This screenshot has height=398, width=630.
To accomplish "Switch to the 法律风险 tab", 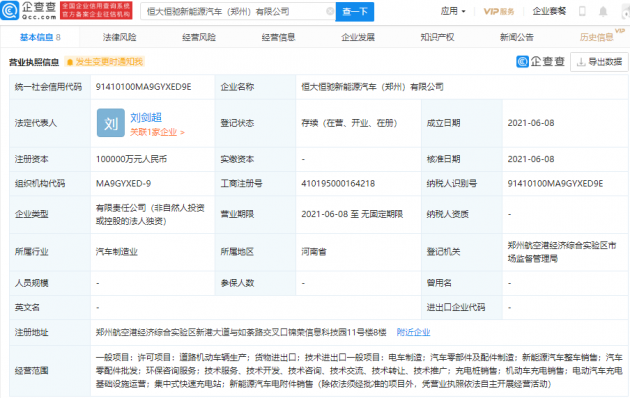I will point(119,37).
